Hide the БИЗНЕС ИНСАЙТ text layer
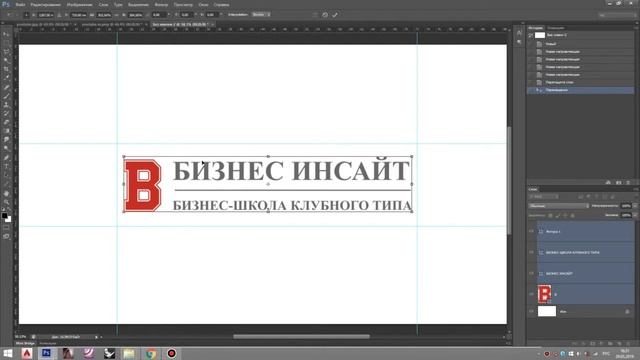Screen dimensions: 640x360 [531, 273]
